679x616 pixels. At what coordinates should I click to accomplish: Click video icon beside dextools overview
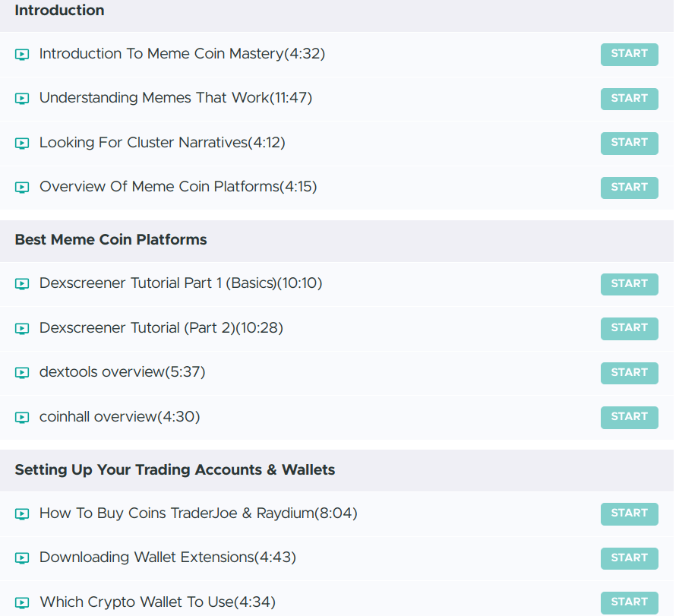pyautogui.click(x=22, y=373)
